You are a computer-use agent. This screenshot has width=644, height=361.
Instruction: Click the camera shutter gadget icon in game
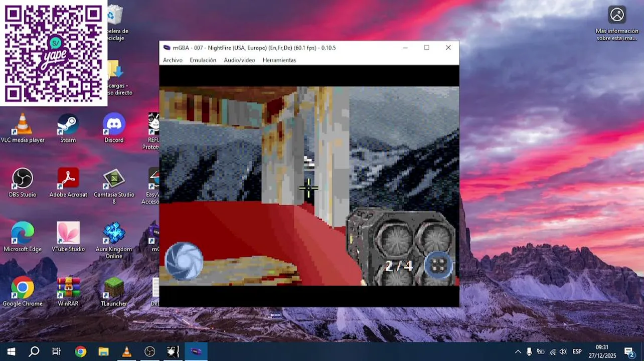click(x=184, y=261)
